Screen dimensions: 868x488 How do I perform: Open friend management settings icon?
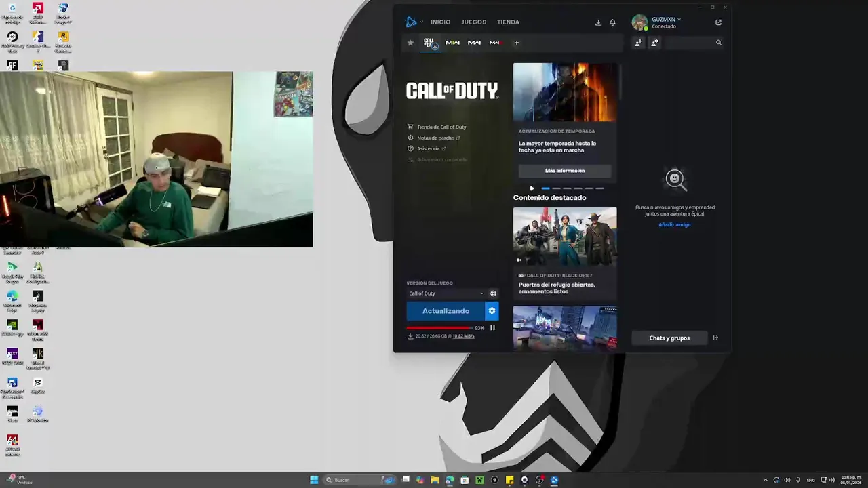(x=654, y=43)
